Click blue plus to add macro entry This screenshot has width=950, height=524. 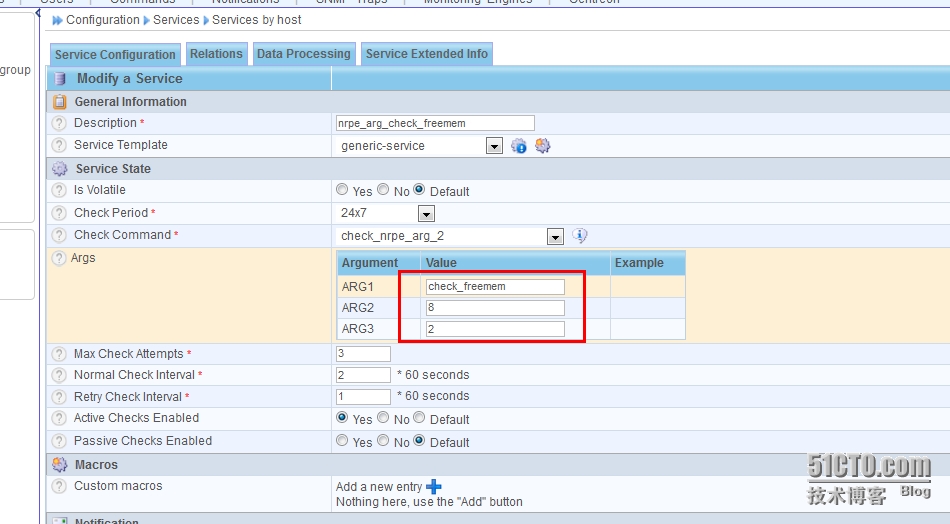(434, 486)
